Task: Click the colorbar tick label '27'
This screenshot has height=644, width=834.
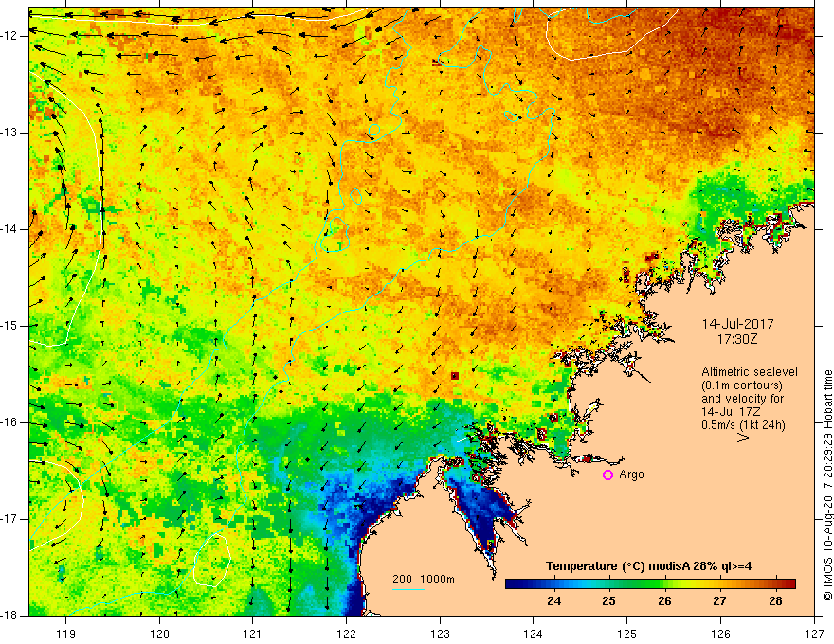Action: point(719,601)
